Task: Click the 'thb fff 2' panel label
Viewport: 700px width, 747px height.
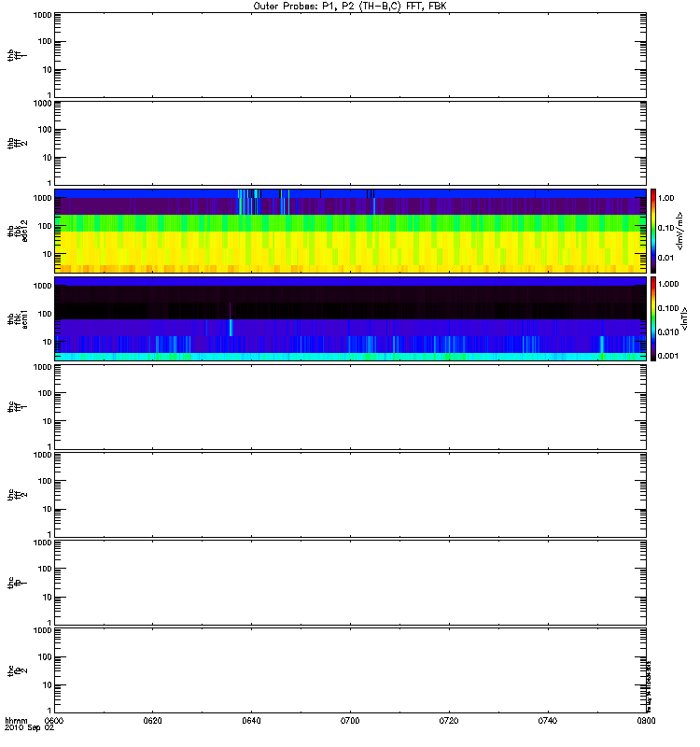Action: [18, 143]
